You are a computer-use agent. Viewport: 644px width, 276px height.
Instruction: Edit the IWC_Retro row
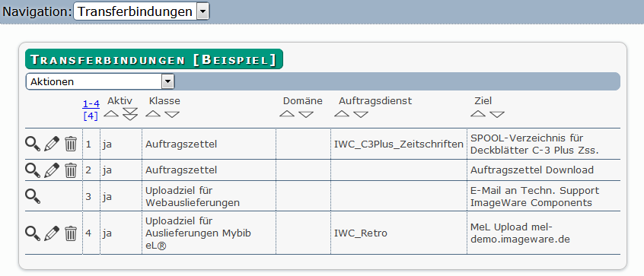tap(52, 233)
